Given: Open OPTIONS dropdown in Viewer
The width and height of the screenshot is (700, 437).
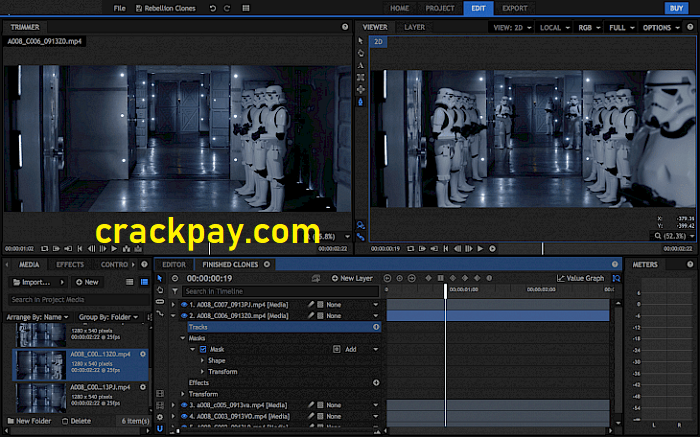Looking at the screenshot, I should (x=661, y=27).
